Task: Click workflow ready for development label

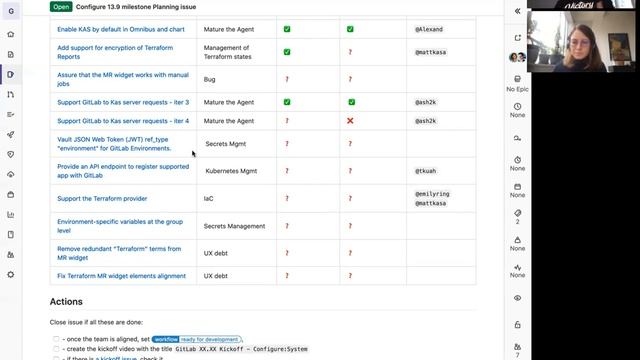Action: click(x=196, y=339)
